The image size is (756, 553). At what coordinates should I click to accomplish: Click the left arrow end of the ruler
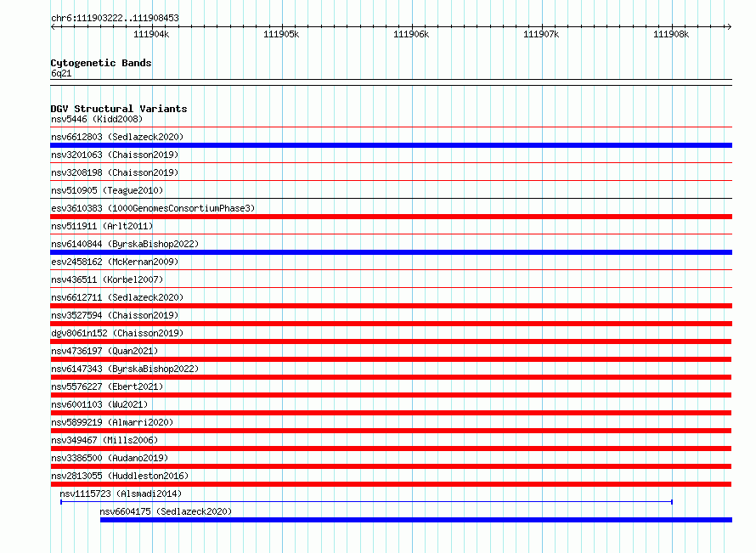coord(53,26)
